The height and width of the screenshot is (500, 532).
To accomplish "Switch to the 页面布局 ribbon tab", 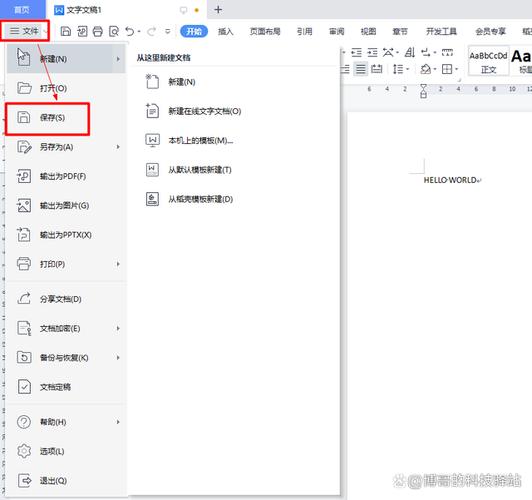I will 265,32.
